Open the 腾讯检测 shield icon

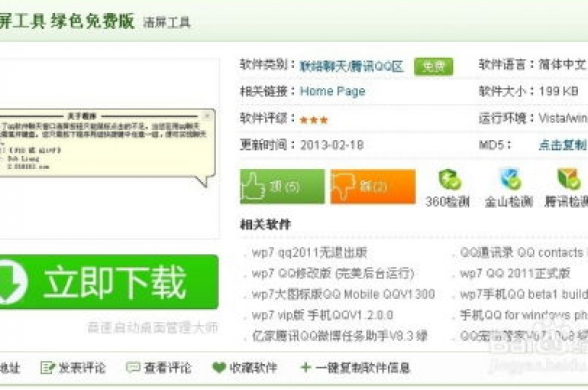tap(569, 179)
